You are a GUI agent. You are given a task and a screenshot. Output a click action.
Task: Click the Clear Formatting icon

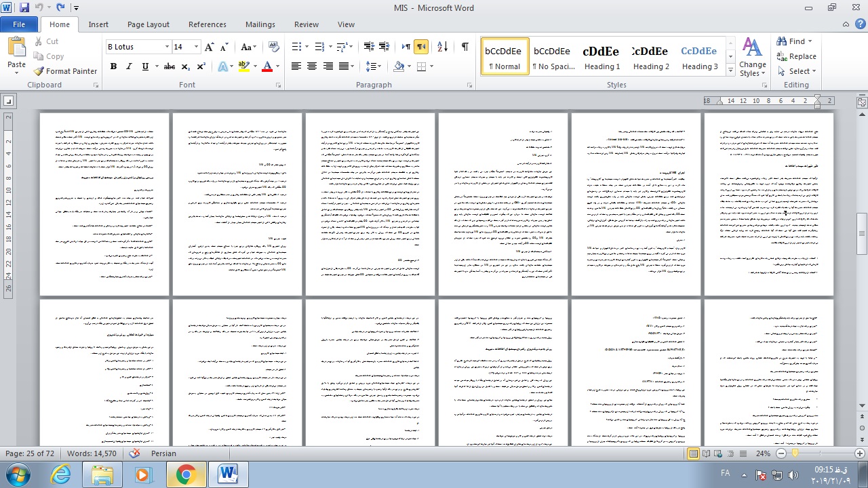tap(274, 47)
